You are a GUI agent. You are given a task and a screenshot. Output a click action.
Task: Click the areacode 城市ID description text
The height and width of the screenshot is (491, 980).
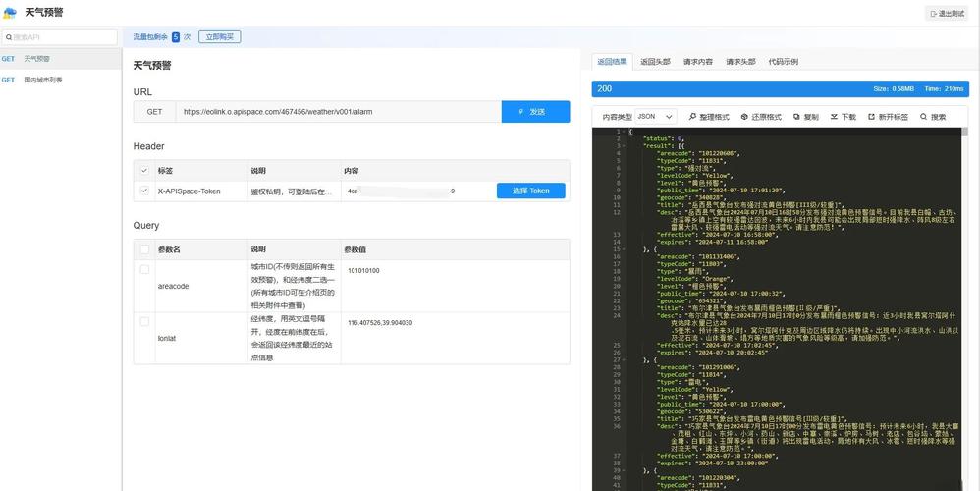click(293, 286)
